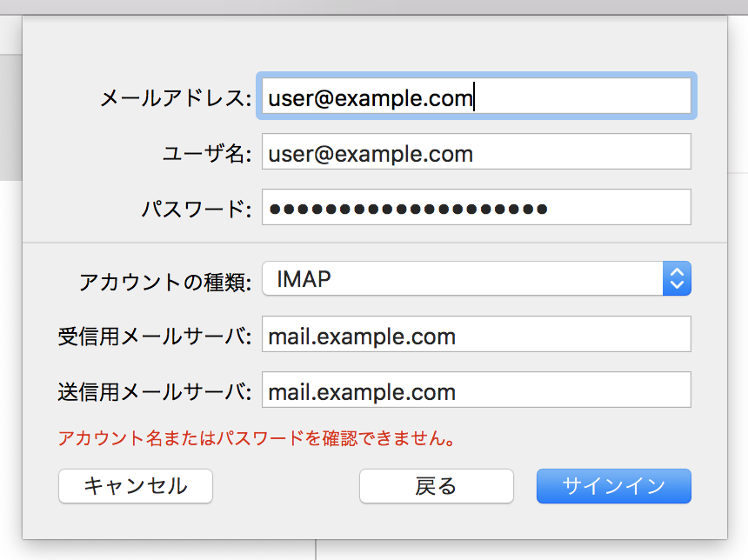
Task: Select the 受信用メールサーバ input field
Action: click(475, 336)
